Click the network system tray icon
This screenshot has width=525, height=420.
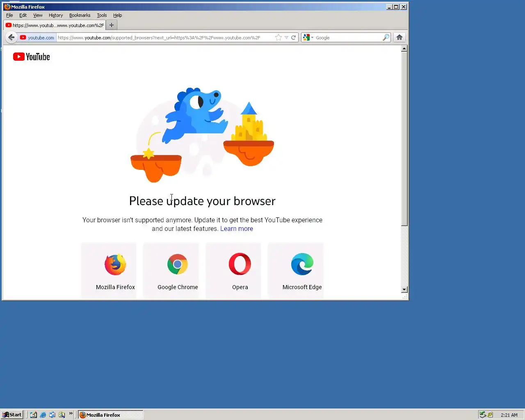coord(483,415)
